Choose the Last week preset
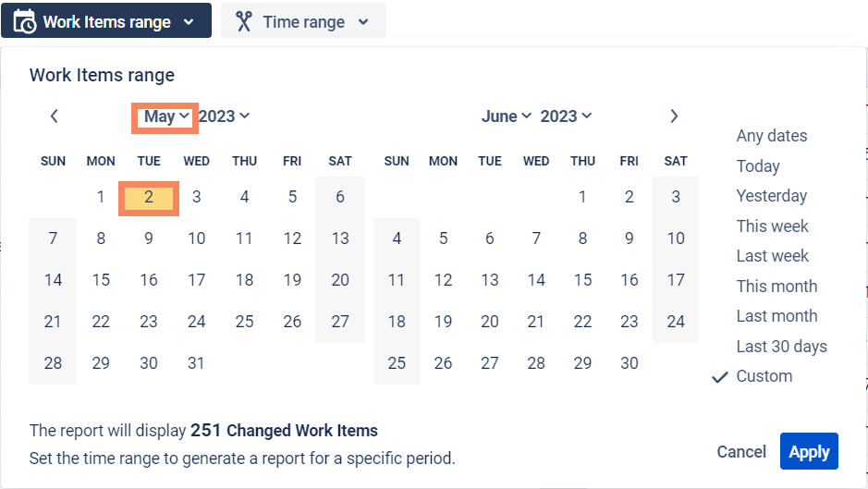868x489 pixels. point(772,256)
